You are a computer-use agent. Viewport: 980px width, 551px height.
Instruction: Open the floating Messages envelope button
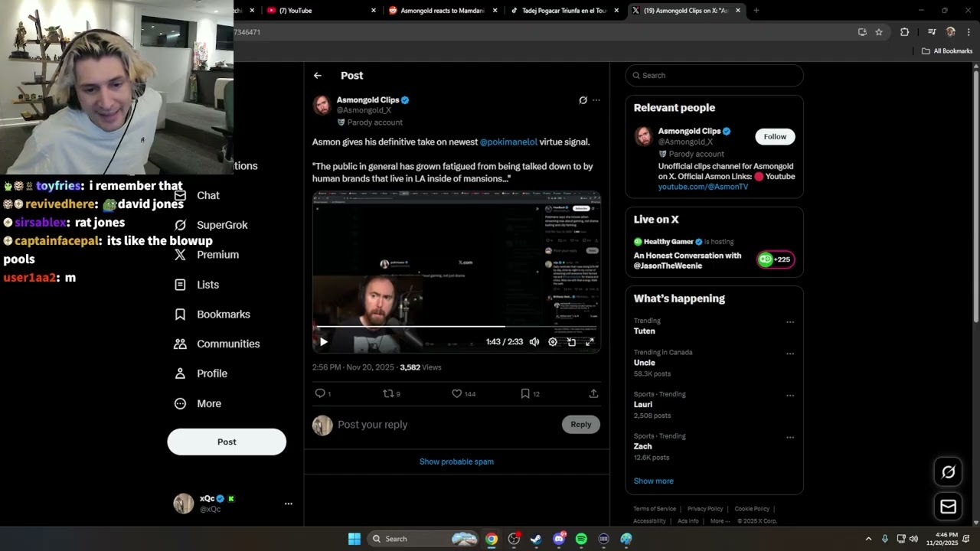pyautogui.click(x=948, y=507)
